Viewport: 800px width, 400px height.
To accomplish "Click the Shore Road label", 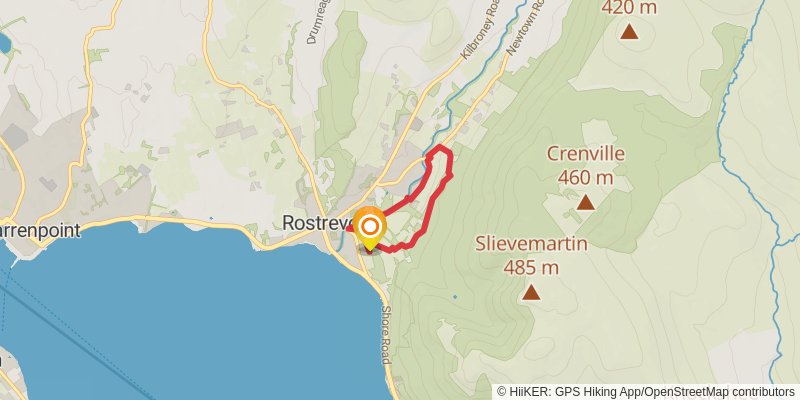I will pos(387,335).
